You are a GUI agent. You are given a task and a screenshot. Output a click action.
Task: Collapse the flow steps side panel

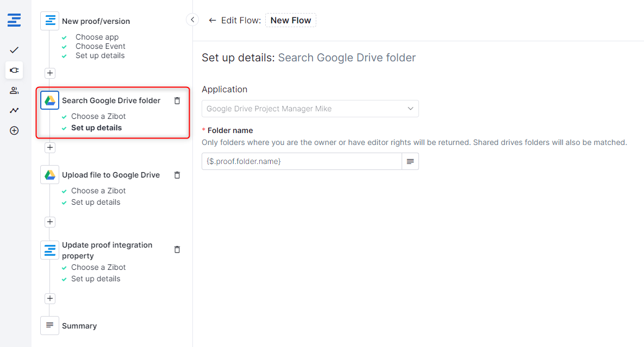coord(192,20)
